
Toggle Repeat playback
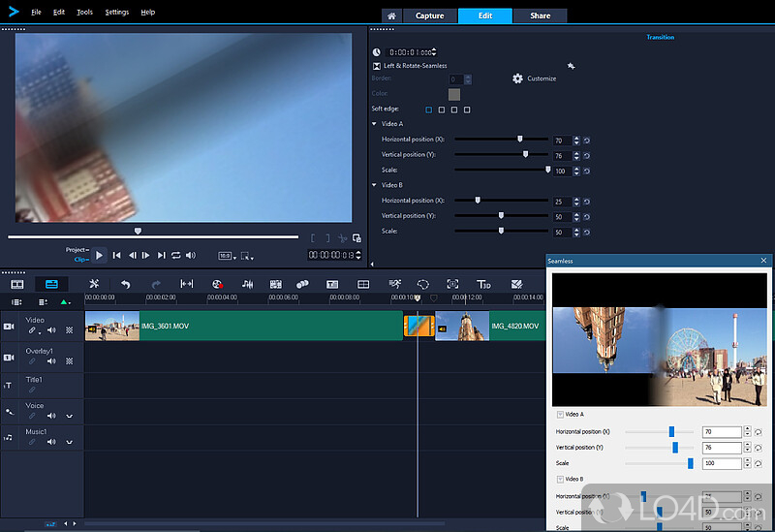pos(176,255)
